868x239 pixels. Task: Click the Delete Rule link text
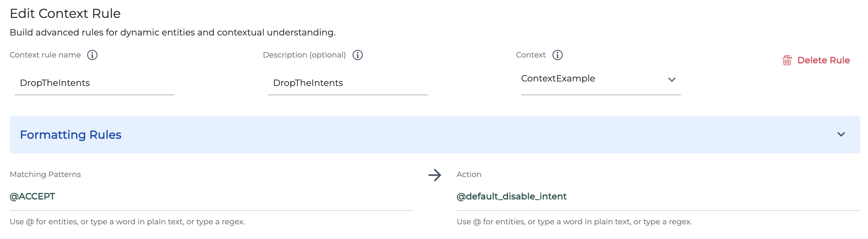click(823, 60)
